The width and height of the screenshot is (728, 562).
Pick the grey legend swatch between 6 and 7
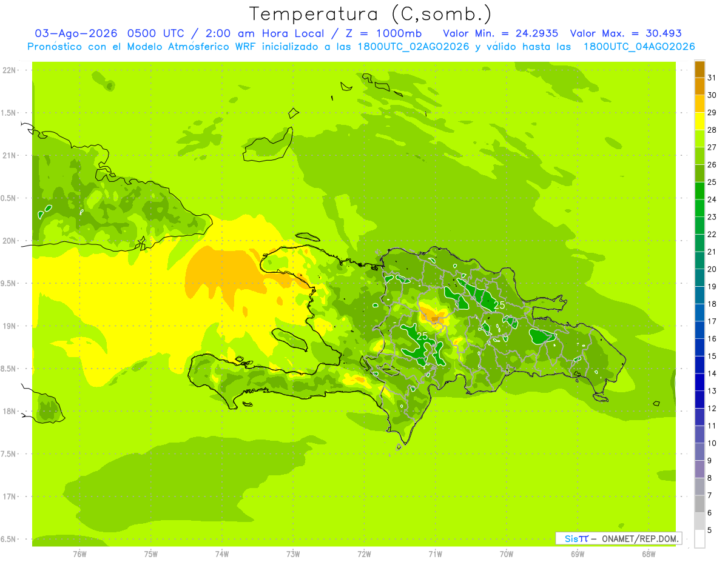coord(699,504)
